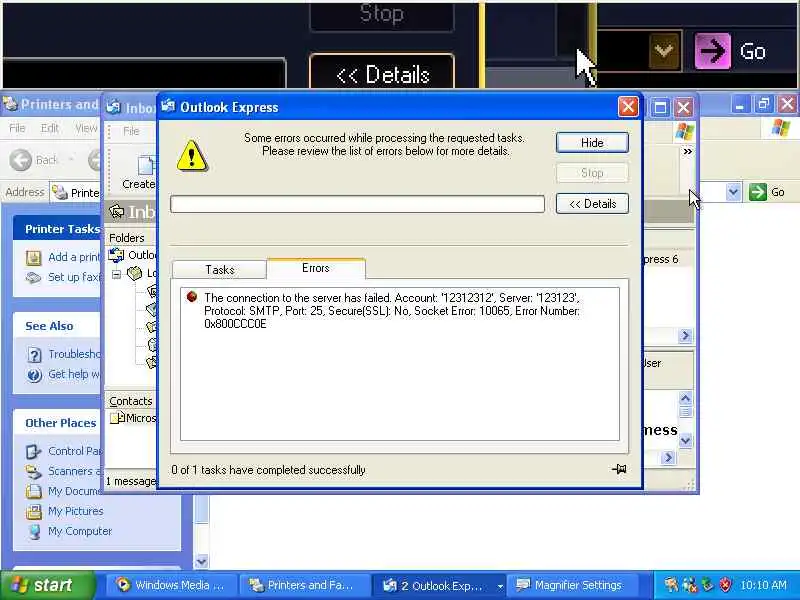Close the Outlook Express error dialog
The width and height of the screenshot is (800, 600).
pos(628,107)
